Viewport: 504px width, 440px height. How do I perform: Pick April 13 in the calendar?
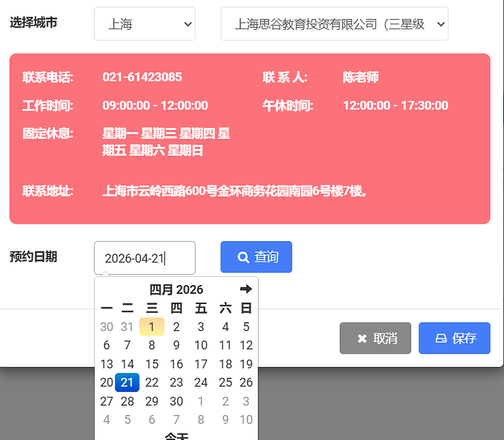pyautogui.click(x=107, y=364)
